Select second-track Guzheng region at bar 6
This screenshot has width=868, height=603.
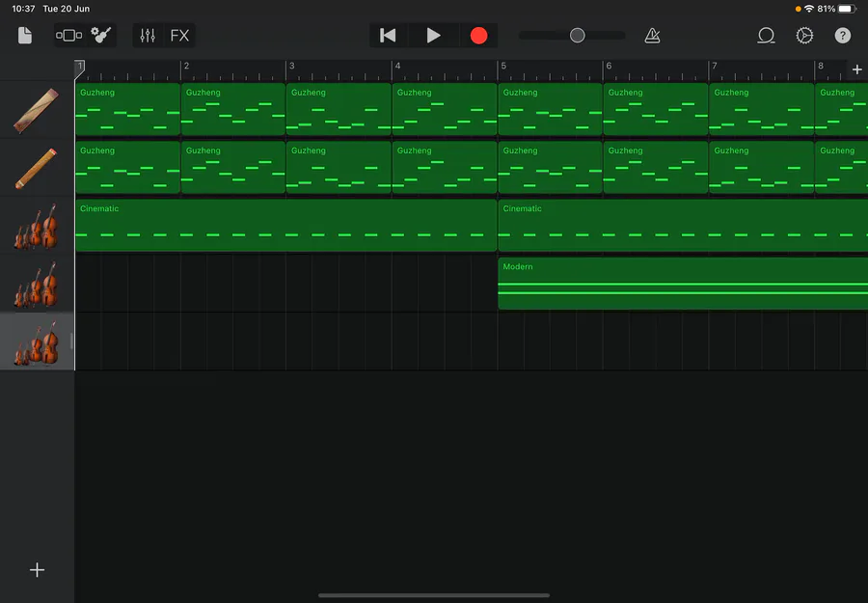(656, 167)
